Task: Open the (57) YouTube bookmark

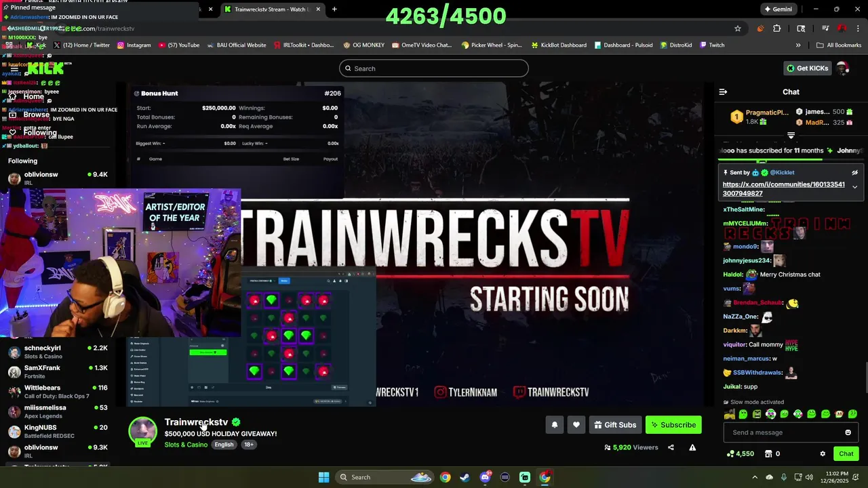Action: tap(179, 45)
